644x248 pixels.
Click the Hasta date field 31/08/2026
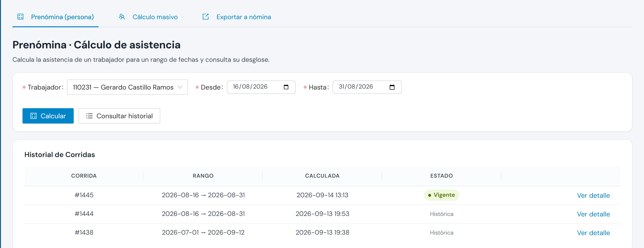click(x=367, y=87)
